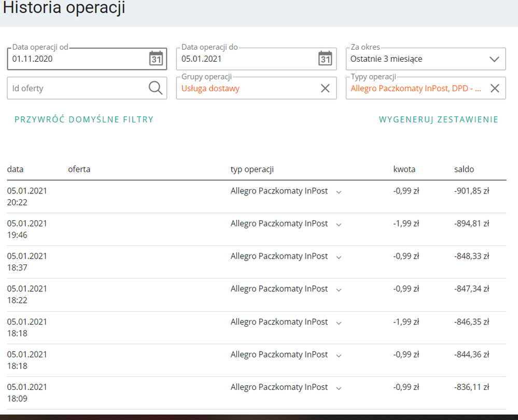
Task: Expand the 18:37 operation row chevron
Action: pyautogui.click(x=339, y=257)
